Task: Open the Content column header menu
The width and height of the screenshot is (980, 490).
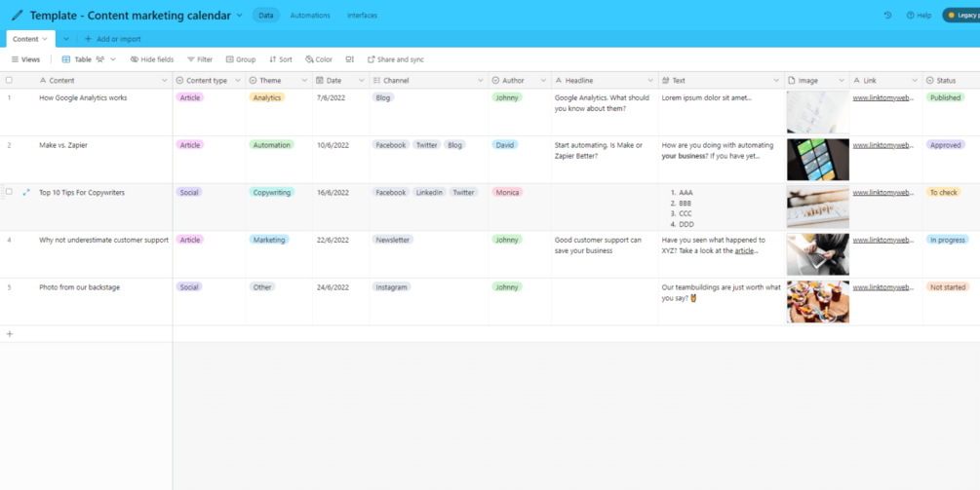Action: (165, 81)
